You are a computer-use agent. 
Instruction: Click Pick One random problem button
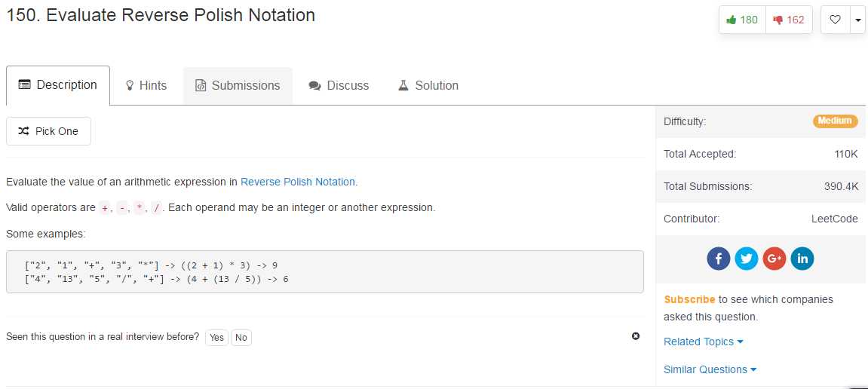(48, 131)
